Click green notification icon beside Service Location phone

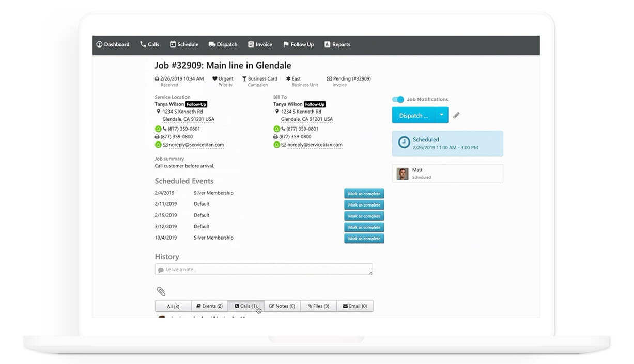click(158, 129)
